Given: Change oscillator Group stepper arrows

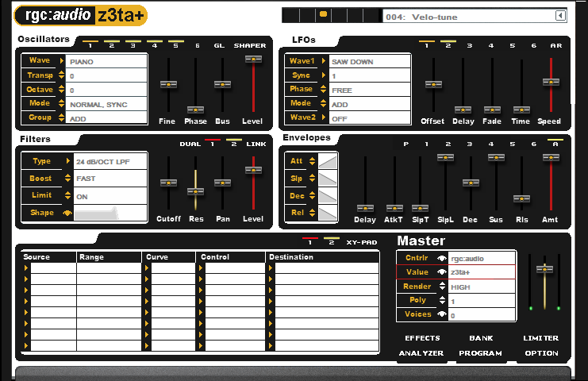Looking at the screenshot, I should point(62,117).
